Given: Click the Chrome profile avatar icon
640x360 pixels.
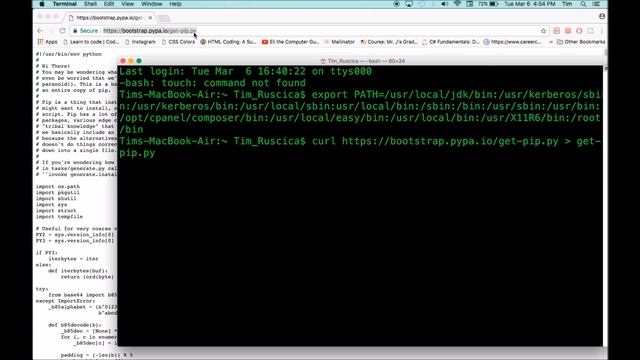Looking at the screenshot, I should 602,17.
